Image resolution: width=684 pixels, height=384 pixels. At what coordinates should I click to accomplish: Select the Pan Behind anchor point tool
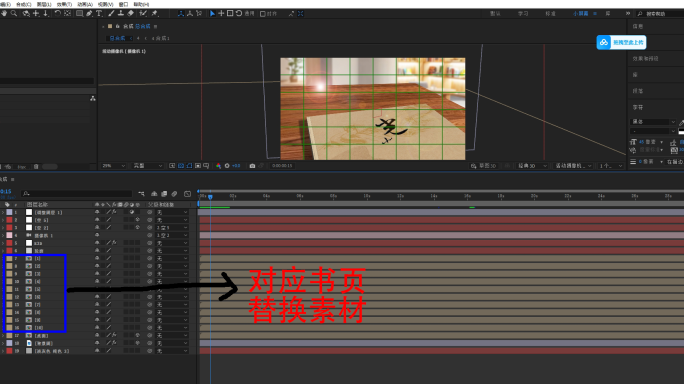pyautogui.click(x=68, y=14)
